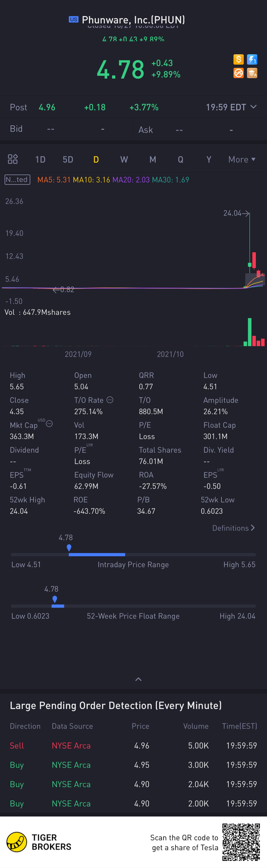Tap the Mkt Cap currency info icon
Image resolution: width=267 pixels, height=868 pixels.
(x=49, y=424)
